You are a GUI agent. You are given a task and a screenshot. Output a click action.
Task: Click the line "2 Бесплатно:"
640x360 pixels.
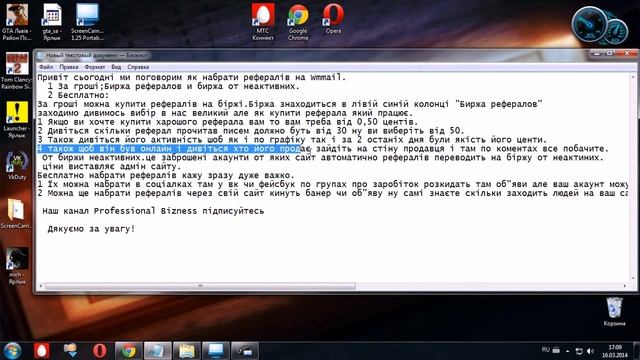pyautogui.click(x=78, y=95)
